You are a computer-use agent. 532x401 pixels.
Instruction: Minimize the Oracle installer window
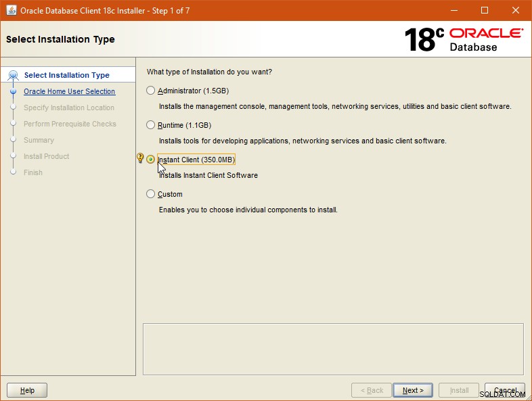tap(454, 11)
